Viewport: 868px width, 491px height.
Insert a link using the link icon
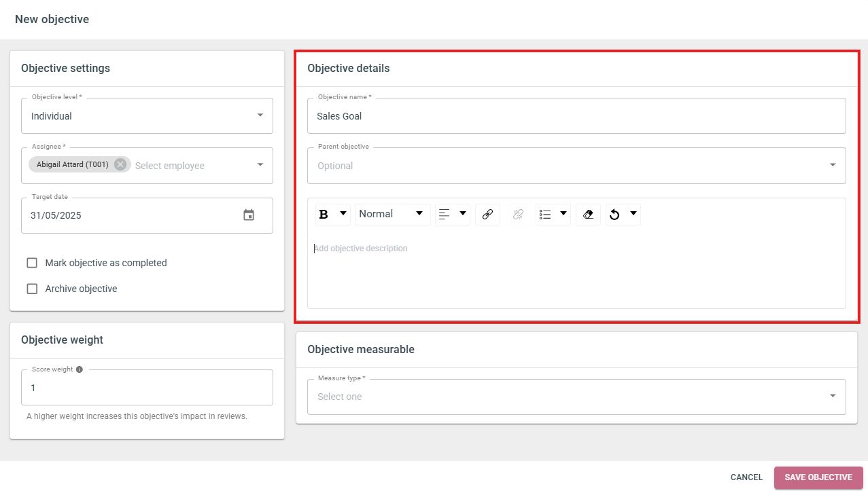click(x=487, y=215)
